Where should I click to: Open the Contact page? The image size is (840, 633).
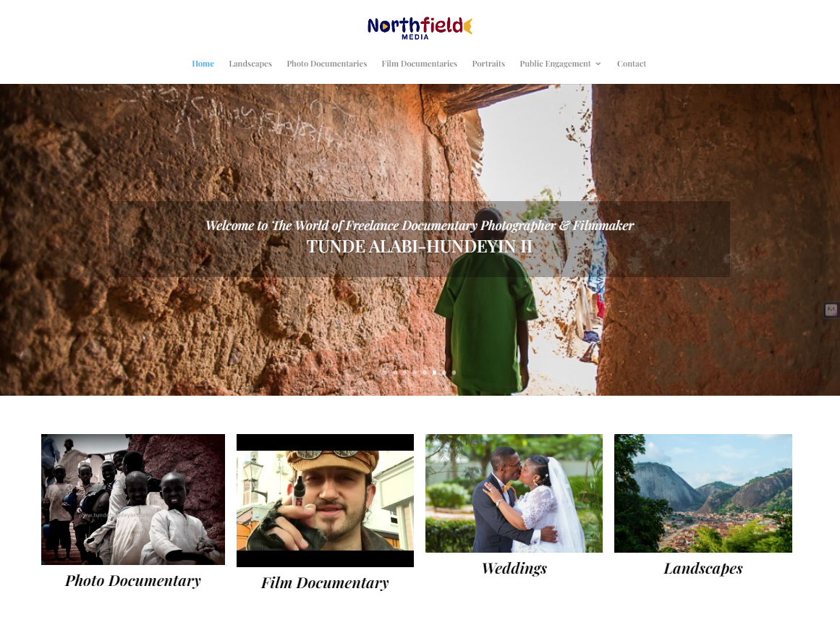[x=632, y=64]
